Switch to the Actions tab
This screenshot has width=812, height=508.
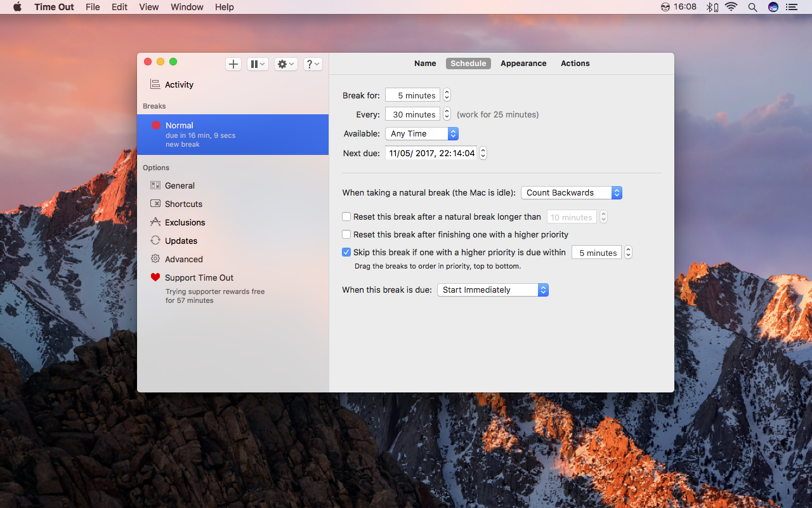coord(575,63)
